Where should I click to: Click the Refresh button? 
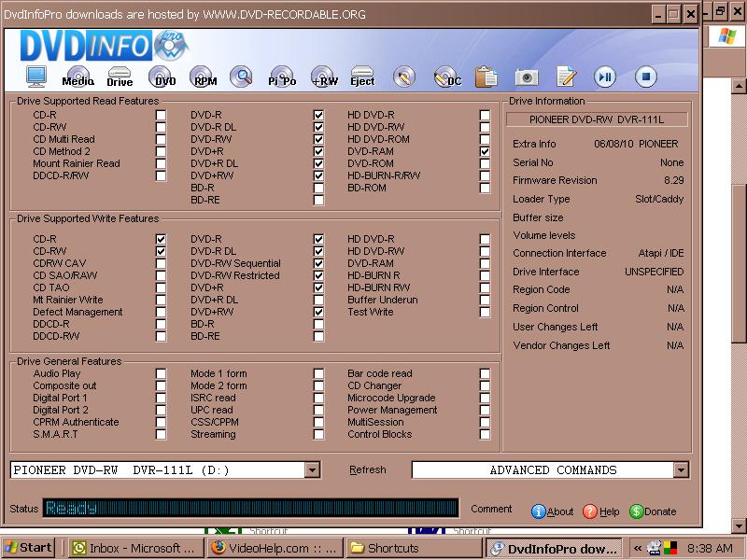[x=367, y=470]
